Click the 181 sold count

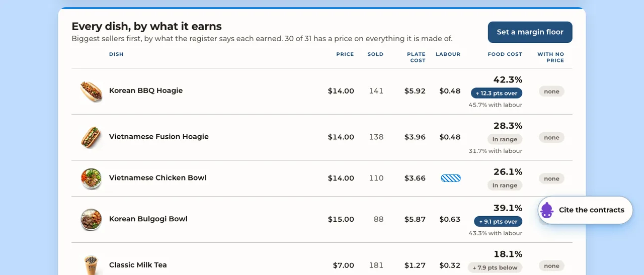pos(376,265)
